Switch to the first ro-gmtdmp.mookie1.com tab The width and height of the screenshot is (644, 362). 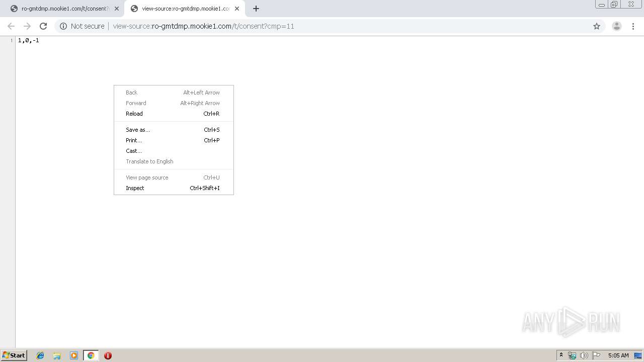coord(64,9)
